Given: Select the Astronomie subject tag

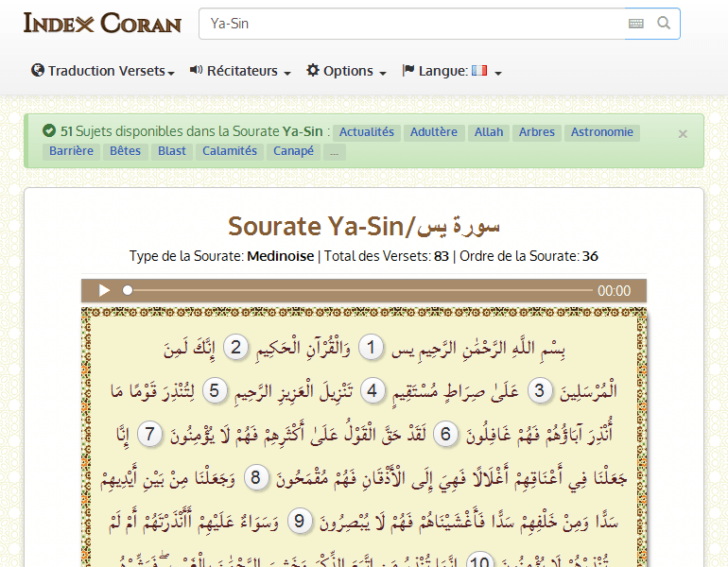Looking at the screenshot, I should (601, 132).
